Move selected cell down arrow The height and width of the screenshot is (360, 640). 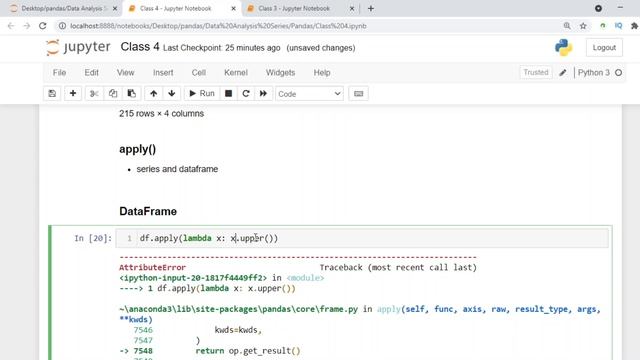(x=172, y=93)
